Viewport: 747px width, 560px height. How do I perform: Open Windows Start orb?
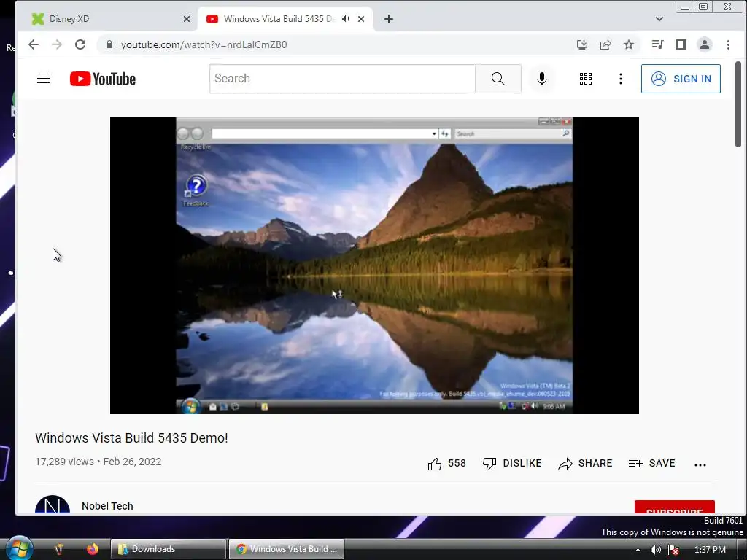(19, 548)
